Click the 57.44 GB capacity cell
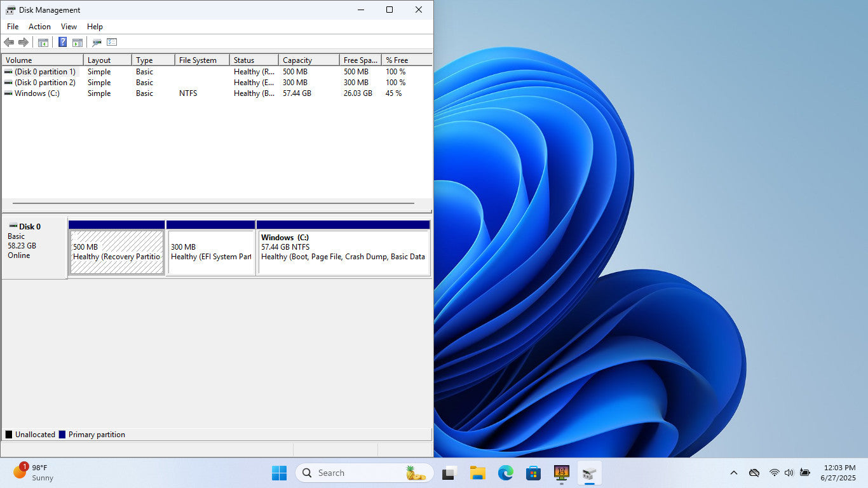The height and width of the screenshot is (488, 868). click(297, 93)
